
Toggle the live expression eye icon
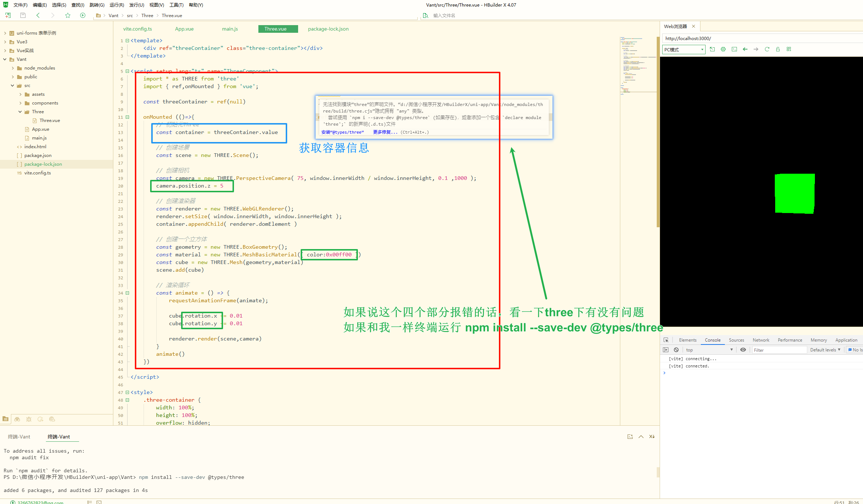click(x=743, y=350)
